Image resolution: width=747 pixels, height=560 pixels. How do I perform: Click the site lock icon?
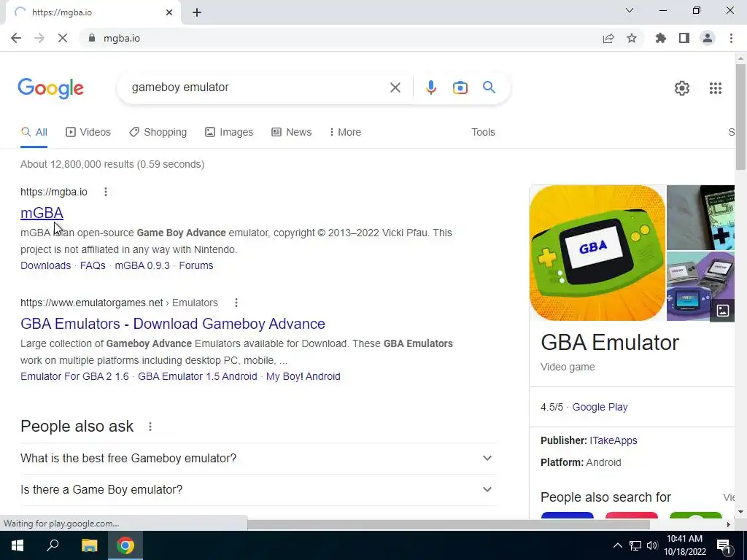pos(92,38)
